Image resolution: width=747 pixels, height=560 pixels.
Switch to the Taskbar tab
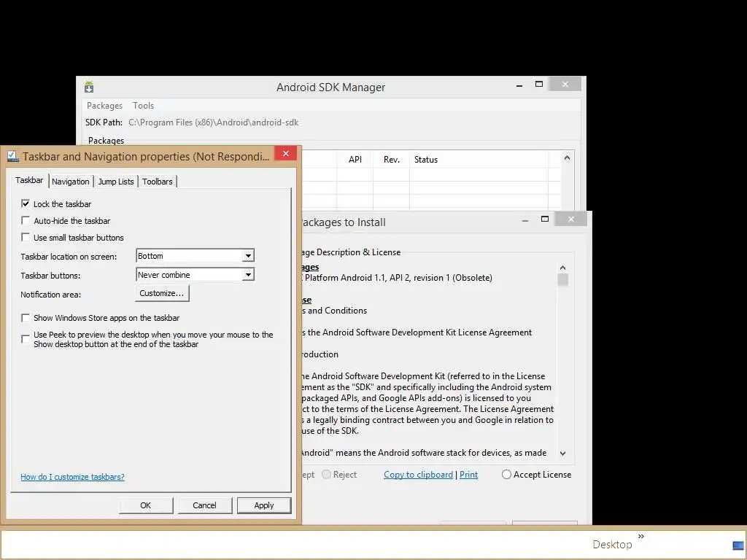tap(29, 180)
